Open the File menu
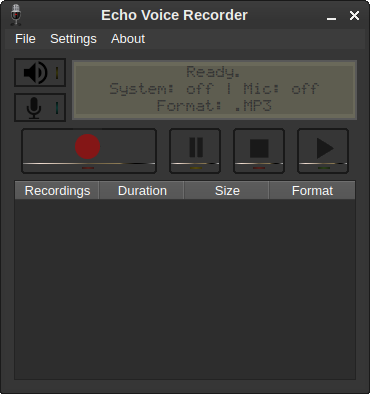 [x=25, y=39]
